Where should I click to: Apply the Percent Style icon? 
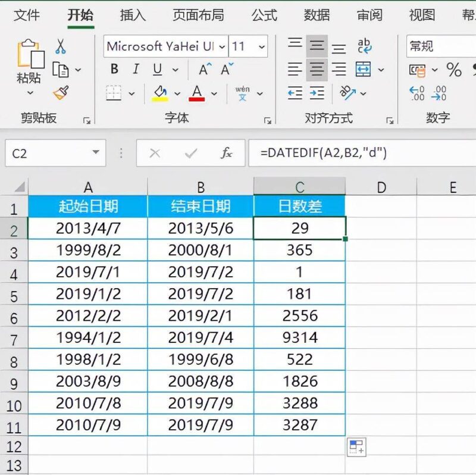454,70
